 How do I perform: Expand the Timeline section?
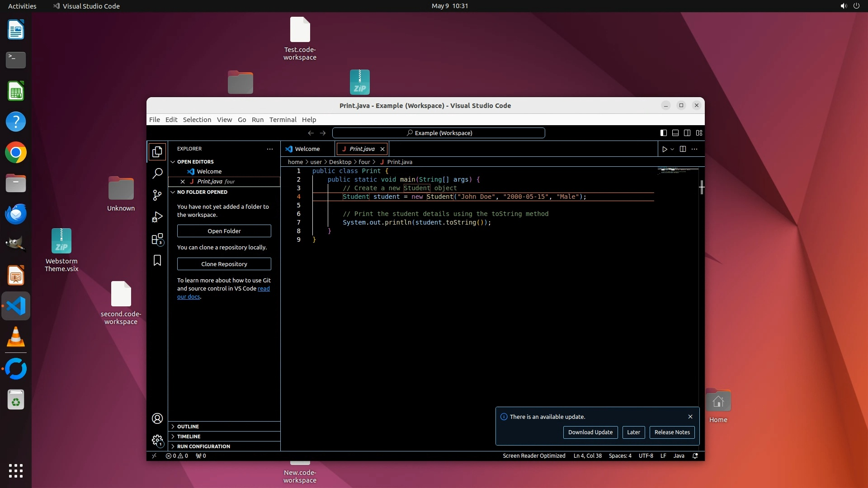[189, 436]
